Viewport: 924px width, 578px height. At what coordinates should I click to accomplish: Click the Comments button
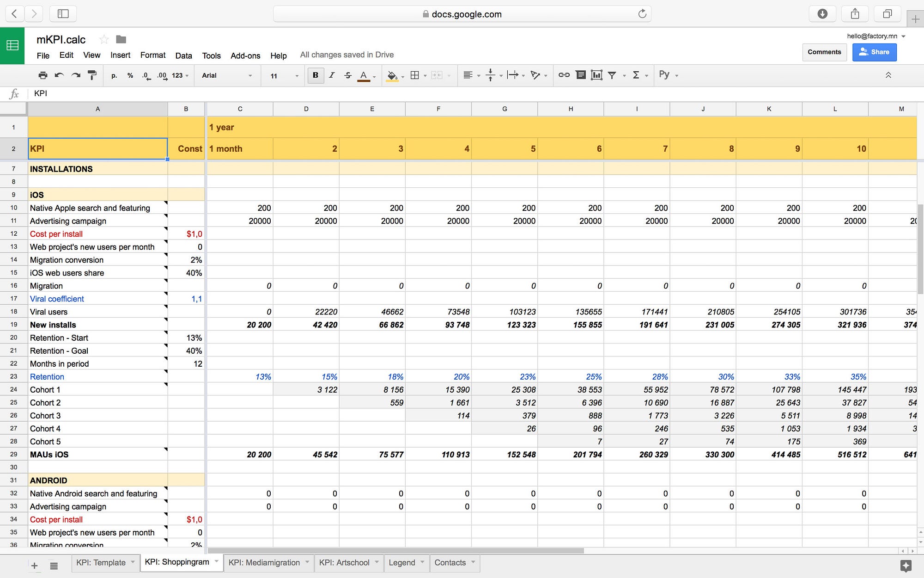824,52
